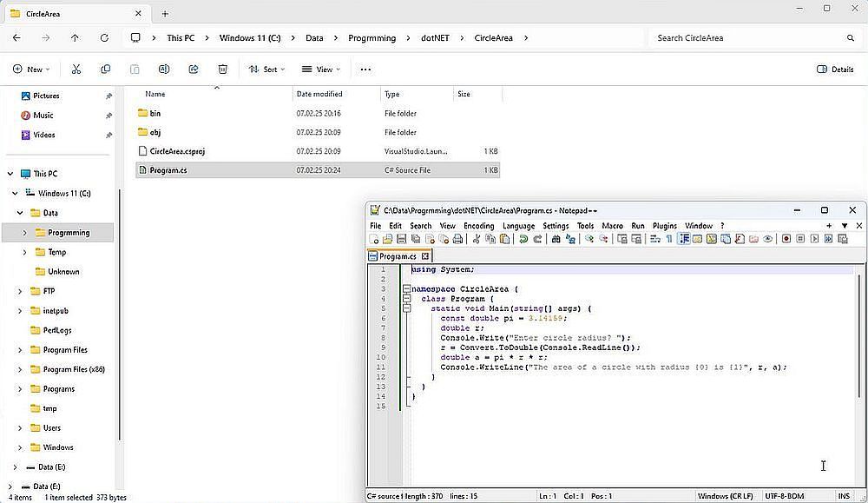Viewport: 868px width, 503px height.
Task: Collapse the namespace CircleArea fold marker
Action: click(x=406, y=288)
